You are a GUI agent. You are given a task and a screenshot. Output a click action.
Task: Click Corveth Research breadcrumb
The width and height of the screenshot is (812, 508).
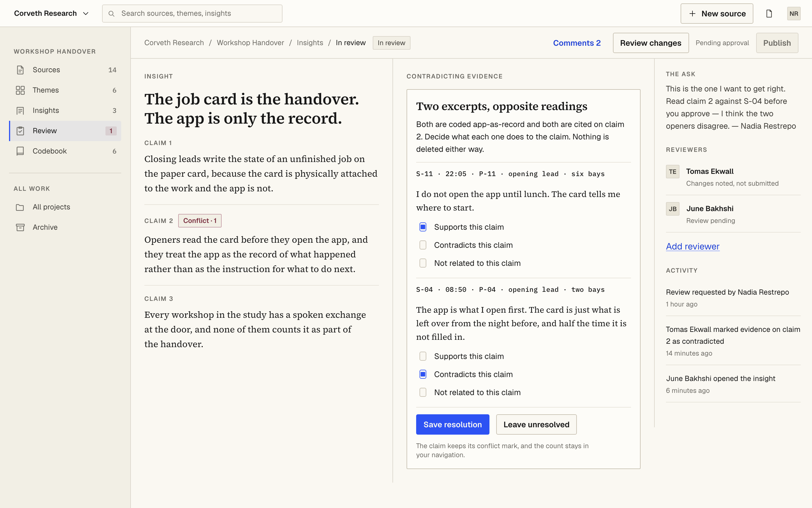[x=174, y=43]
